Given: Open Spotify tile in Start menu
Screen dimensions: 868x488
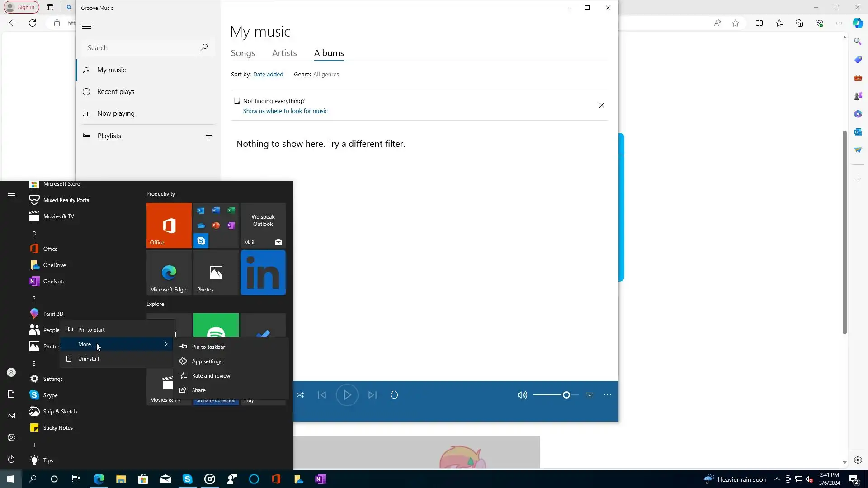Looking at the screenshot, I should tap(216, 325).
